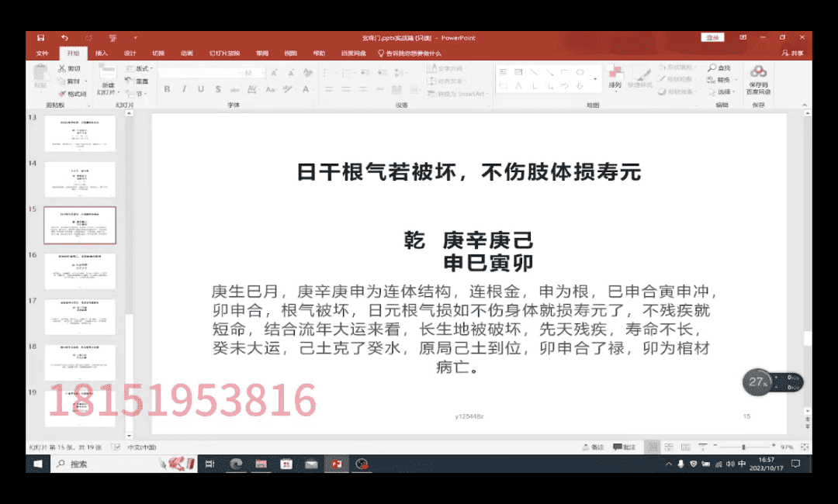Click the Sign in (登录) button

pos(712,37)
